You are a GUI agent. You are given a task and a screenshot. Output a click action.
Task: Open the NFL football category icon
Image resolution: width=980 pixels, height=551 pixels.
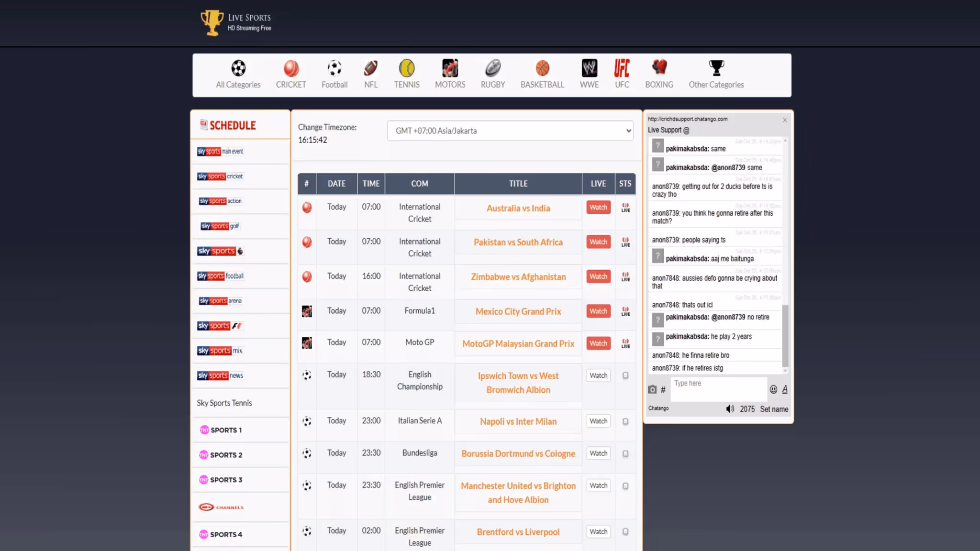pyautogui.click(x=370, y=68)
